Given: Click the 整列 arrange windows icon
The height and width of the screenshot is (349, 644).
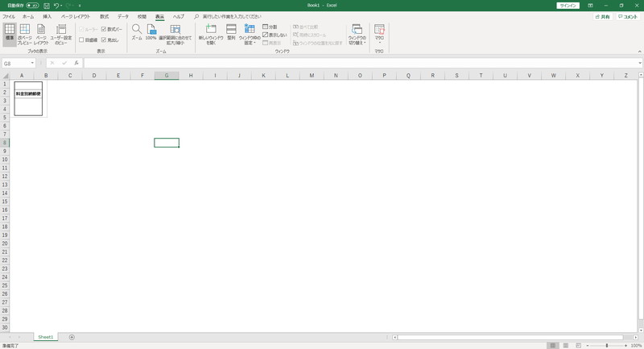Looking at the screenshot, I should (x=231, y=32).
